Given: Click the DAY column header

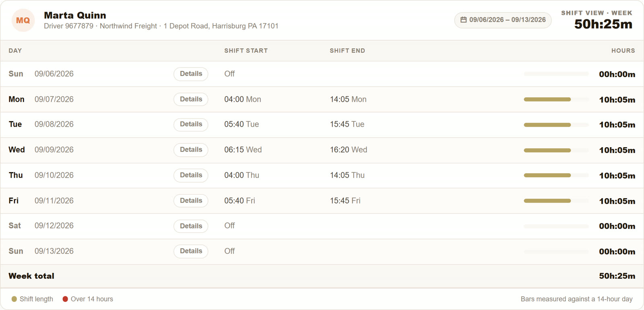Looking at the screenshot, I should 15,51.
